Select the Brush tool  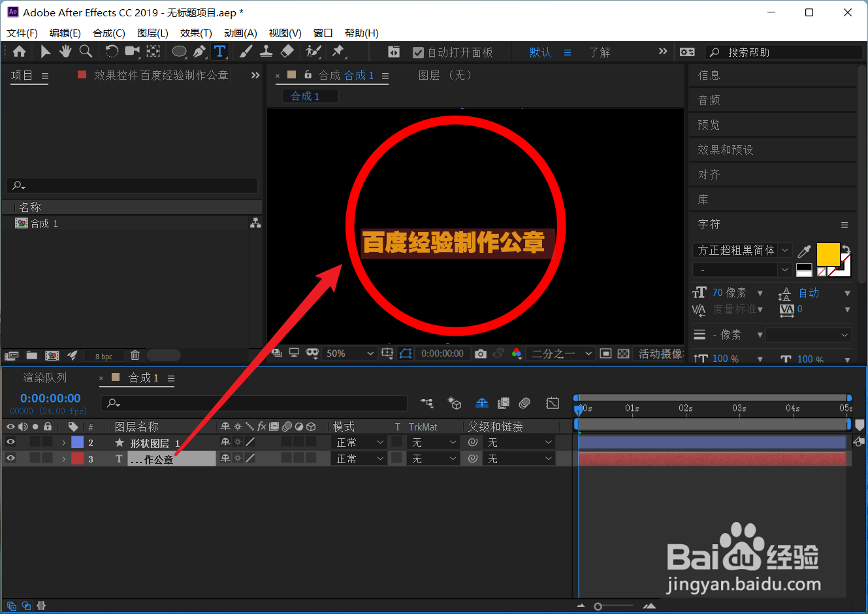pyautogui.click(x=246, y=52)
